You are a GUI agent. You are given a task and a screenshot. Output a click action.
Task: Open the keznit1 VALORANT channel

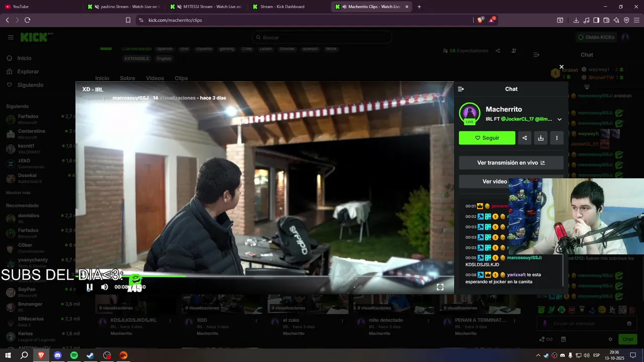pos(40,148)
